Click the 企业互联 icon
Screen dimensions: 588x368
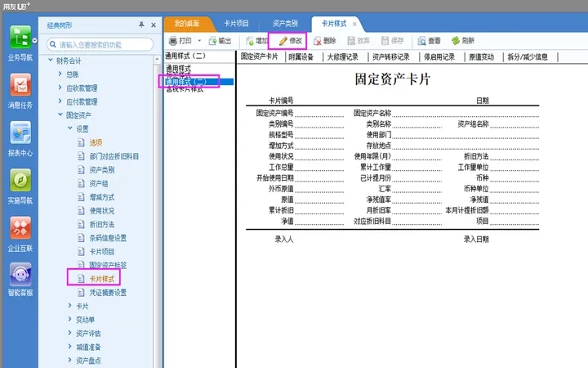coord(20,231)
